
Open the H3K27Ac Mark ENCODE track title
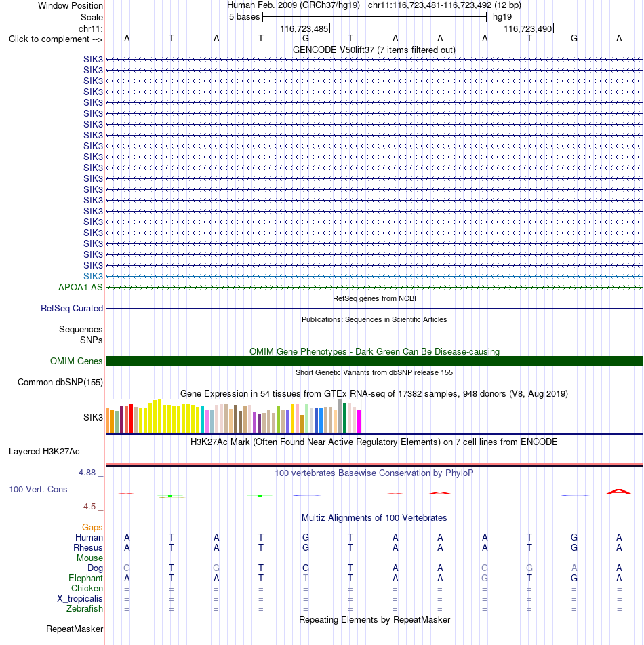(374, 442)
